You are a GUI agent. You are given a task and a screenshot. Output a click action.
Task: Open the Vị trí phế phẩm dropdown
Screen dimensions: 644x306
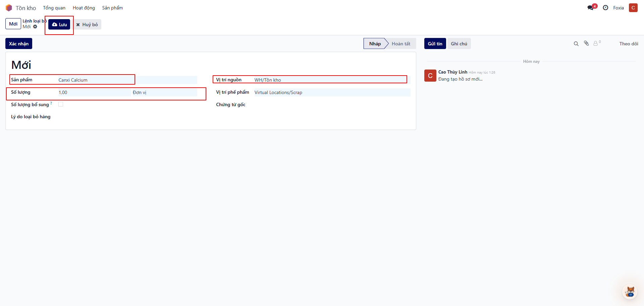332,92
